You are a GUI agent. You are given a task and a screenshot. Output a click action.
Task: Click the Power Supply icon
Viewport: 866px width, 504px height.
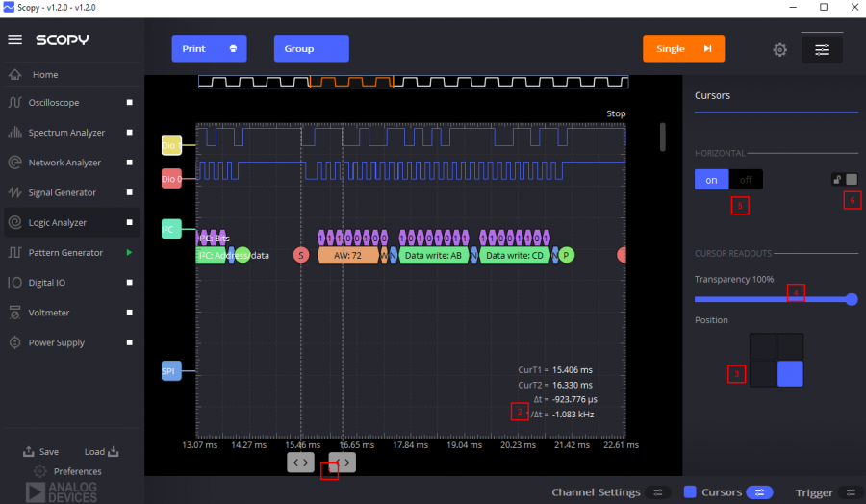(x=14, y=342)
